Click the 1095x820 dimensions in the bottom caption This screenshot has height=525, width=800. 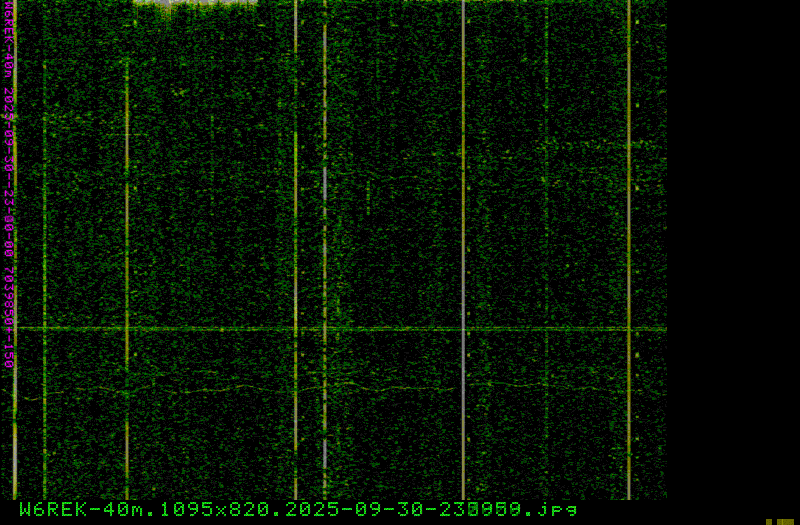214,509
